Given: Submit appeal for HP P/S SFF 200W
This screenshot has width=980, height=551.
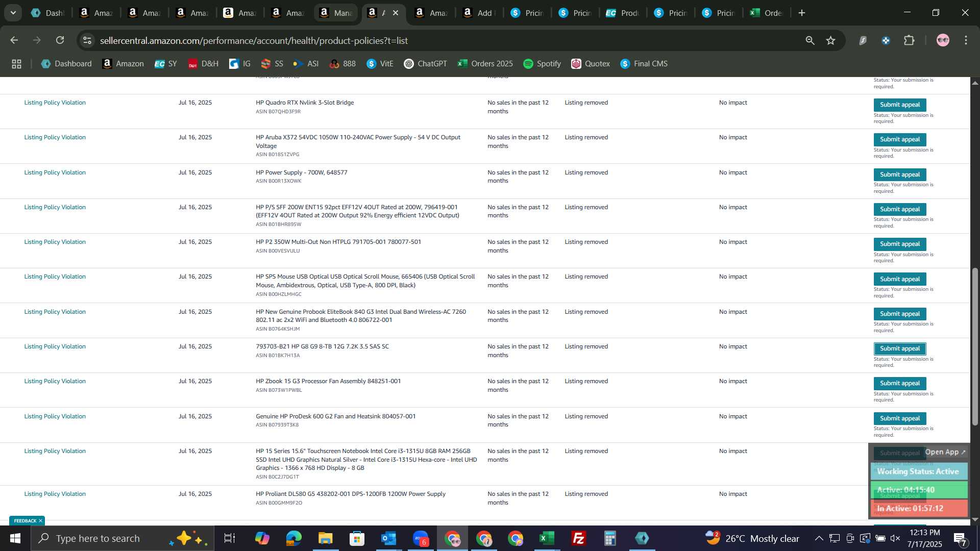Looking at the screenshot, I should click(x=899, y=209).
